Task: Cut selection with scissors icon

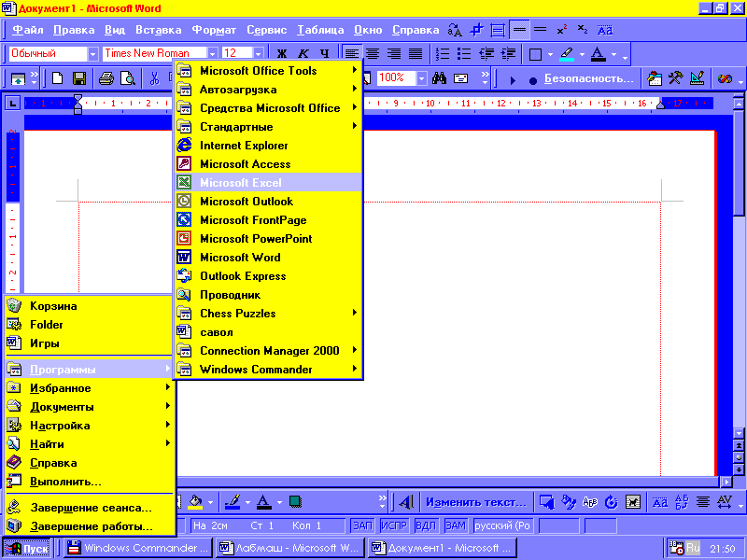Action: (154, 78)
